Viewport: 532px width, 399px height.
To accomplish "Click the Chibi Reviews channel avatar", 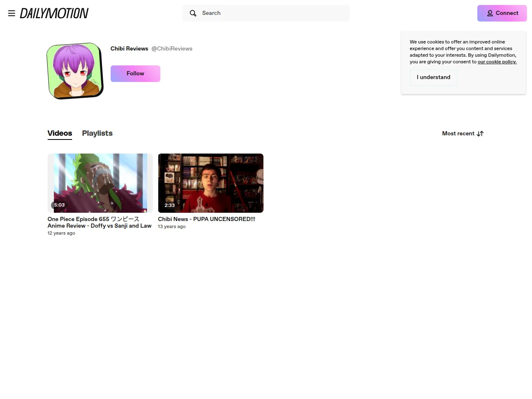I will (x=75, y=71).
